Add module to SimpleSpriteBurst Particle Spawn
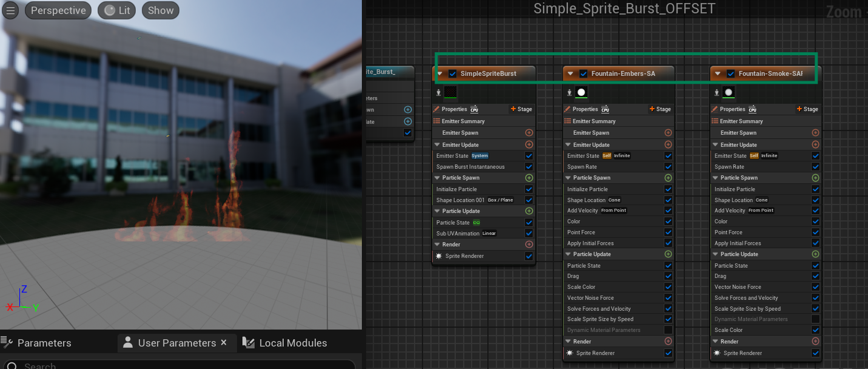Image resolution: width=868 pixels, height=369 pixels. click(529, 178)
